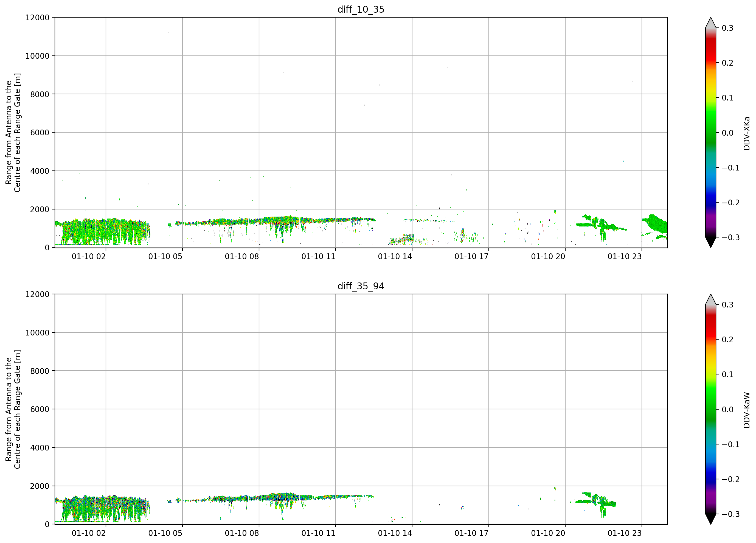Click the 01-10 14 x-tick under diff_35_94

[x=395, y=533]
